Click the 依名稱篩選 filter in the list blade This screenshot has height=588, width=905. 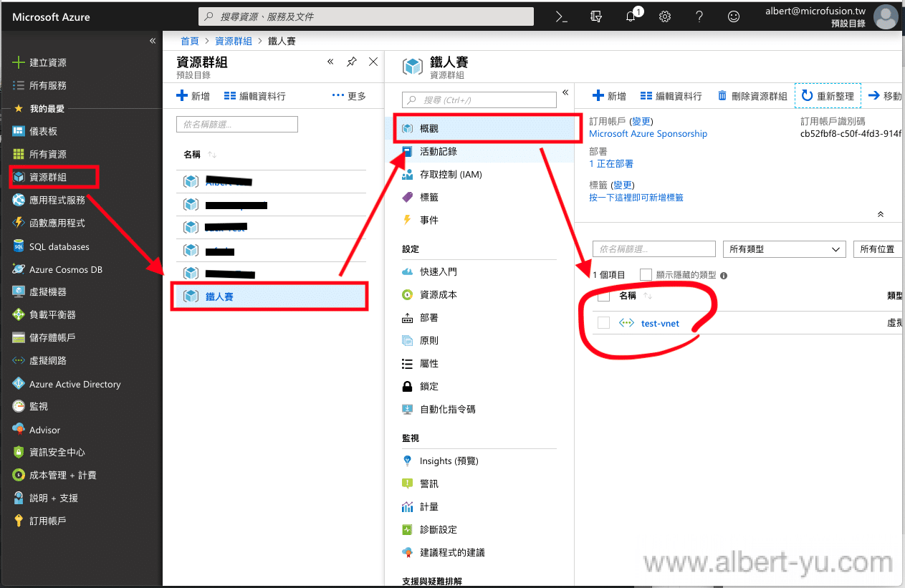pos(237,125)
